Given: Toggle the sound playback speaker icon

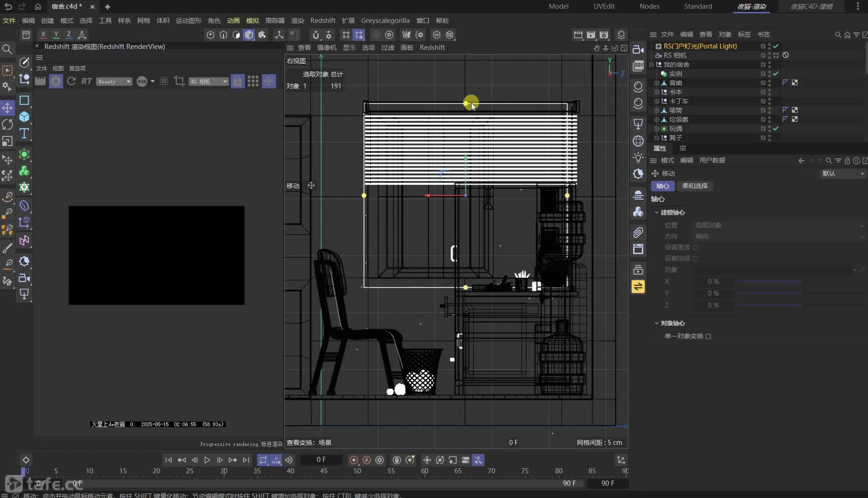Looking at the screenshot, I should (x=289, y=460).
